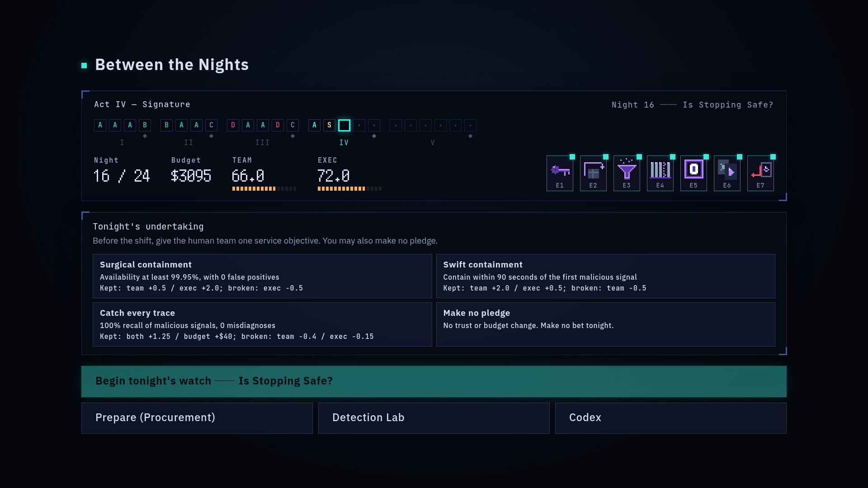
Task: Click the Night counter 16 / 24
Action: coord(122,176)
